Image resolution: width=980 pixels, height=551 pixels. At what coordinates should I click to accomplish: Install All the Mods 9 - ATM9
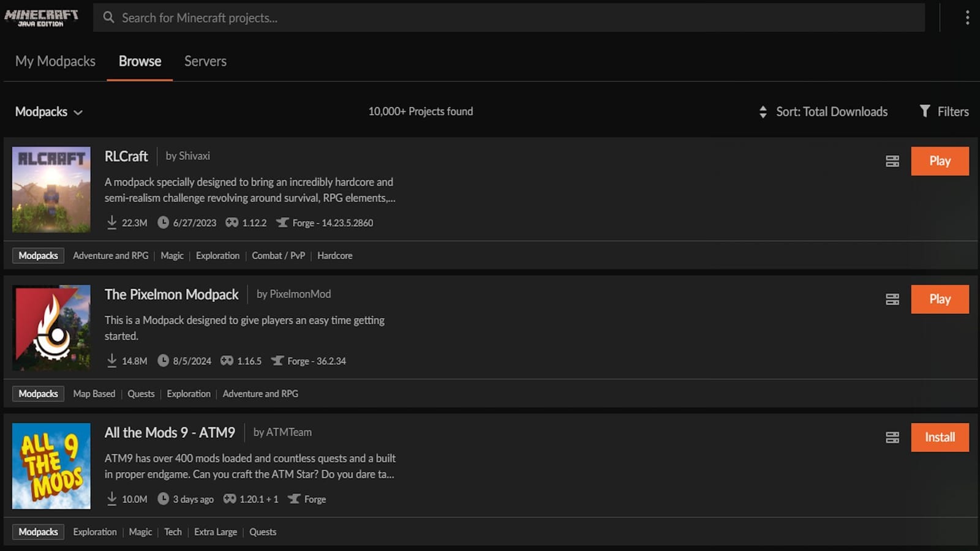[940, 437]
